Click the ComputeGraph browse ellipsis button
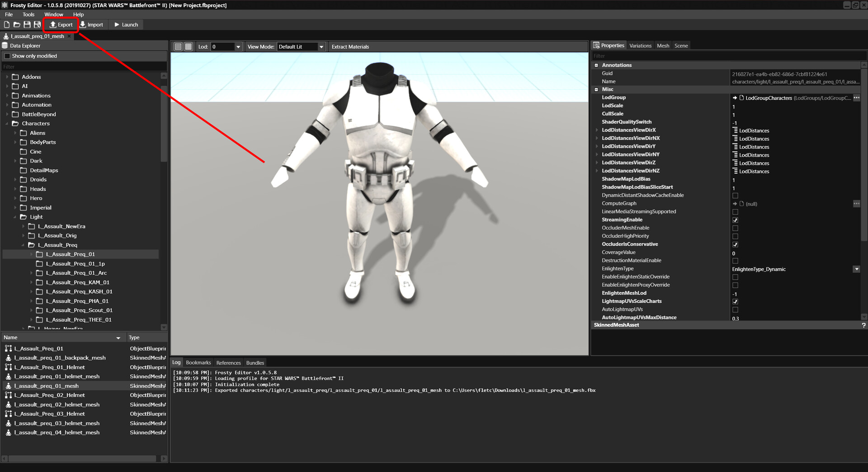 856,204
